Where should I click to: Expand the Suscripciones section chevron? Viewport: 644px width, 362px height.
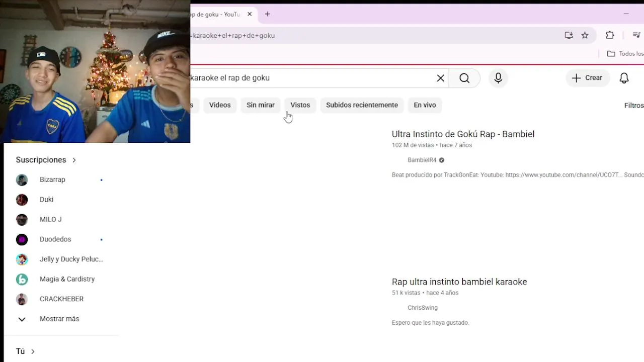tap(74, 160)
